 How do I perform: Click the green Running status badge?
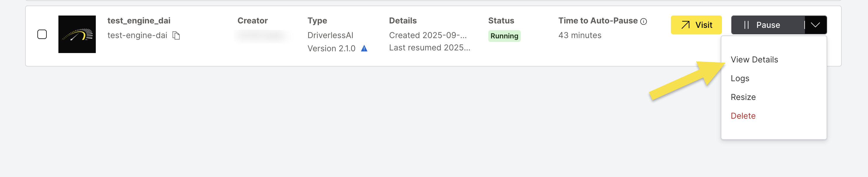[x=504, y=36]
